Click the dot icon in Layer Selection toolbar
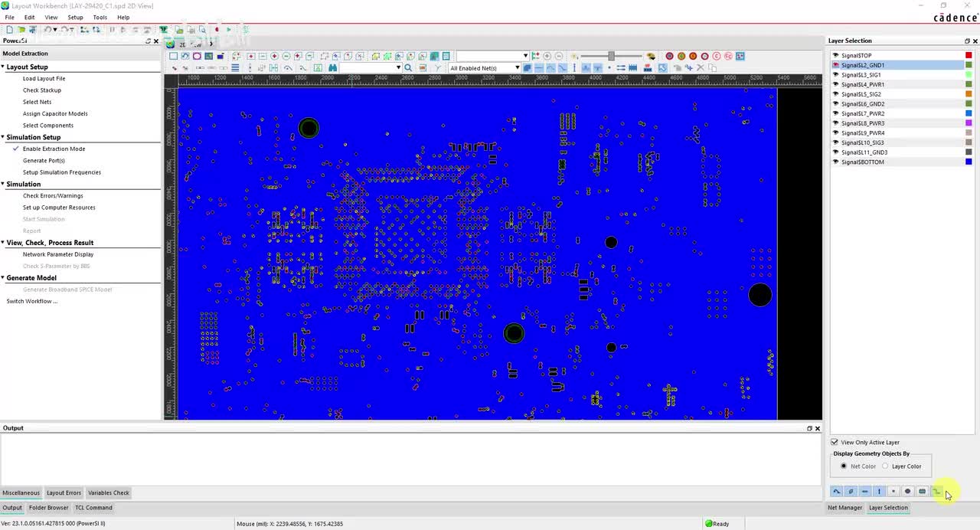The height and width of the screenshot is (530, 980). click(893, 491)
